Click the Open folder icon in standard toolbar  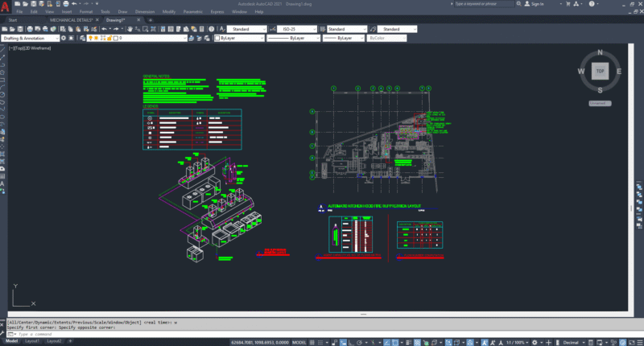coord(12,29)
